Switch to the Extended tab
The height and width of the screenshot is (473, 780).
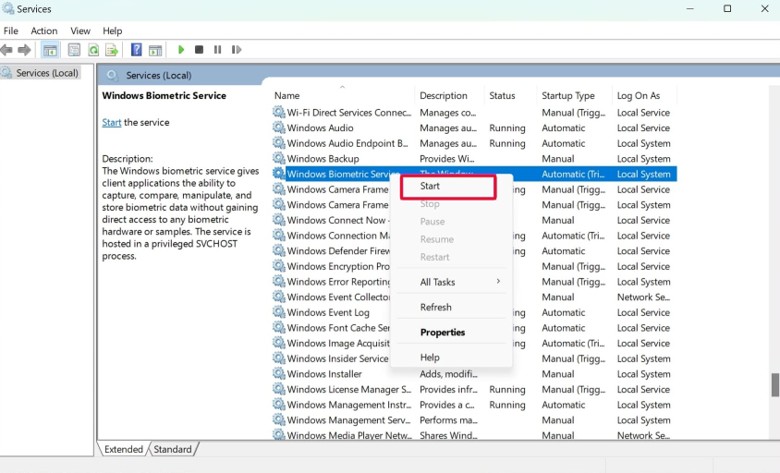pos(123,449)
